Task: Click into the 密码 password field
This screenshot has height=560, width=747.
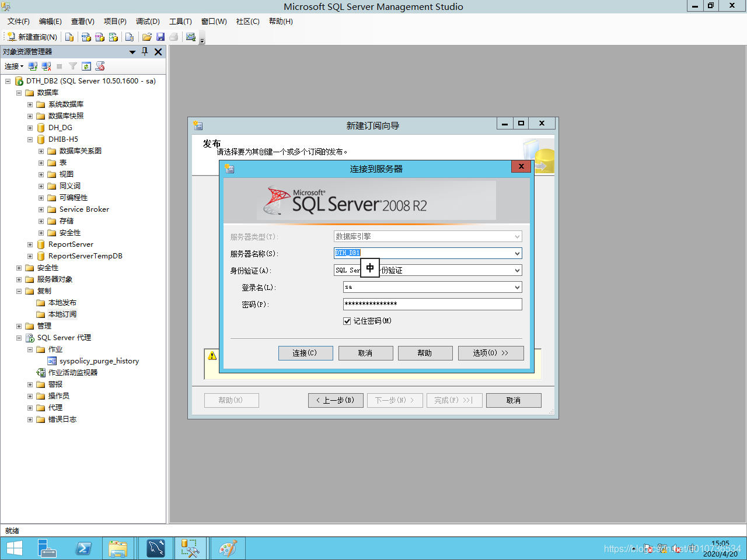Action: (x=432, y=304)
